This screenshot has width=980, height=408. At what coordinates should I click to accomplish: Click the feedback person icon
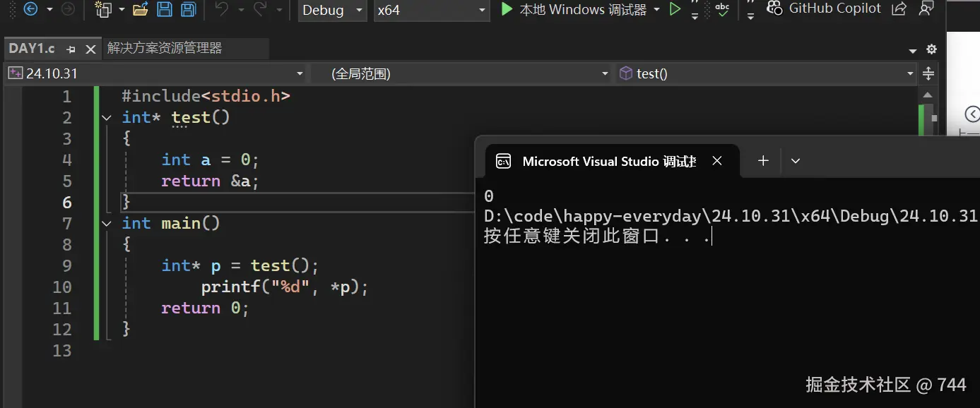(x=926, y=9)
